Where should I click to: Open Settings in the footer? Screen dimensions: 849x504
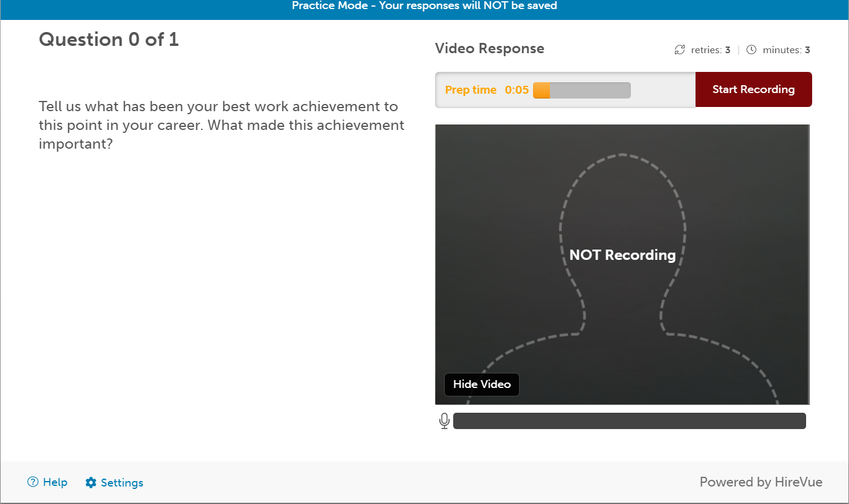[114, 482]
